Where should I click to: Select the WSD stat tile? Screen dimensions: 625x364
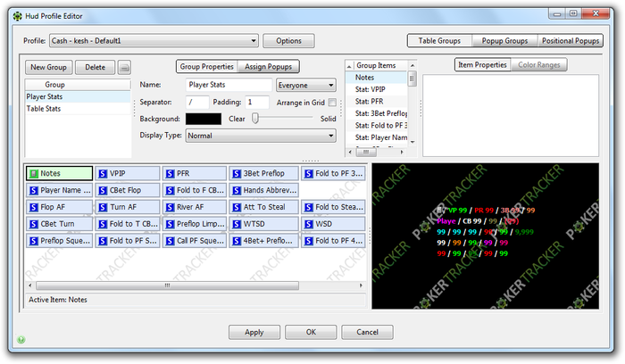(x=333, y=224)
